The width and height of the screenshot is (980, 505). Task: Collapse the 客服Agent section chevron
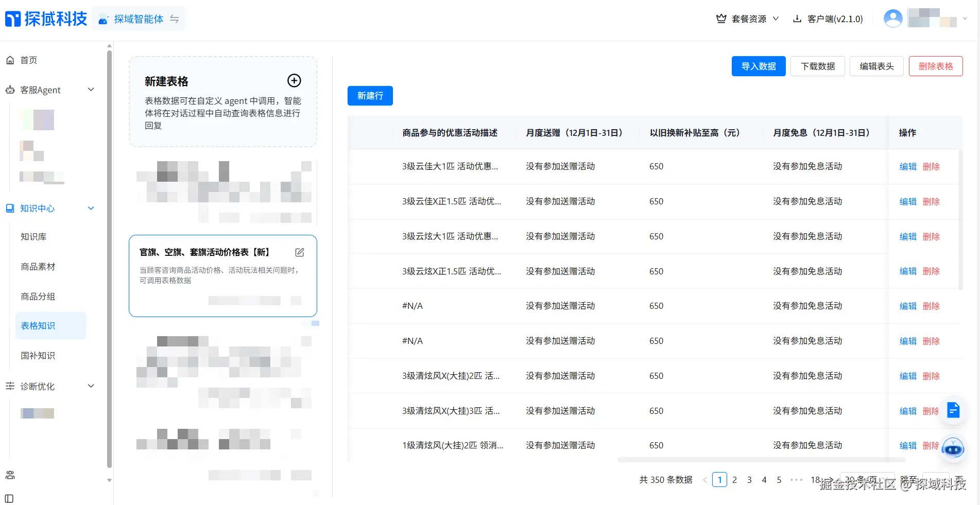(91, 90)
